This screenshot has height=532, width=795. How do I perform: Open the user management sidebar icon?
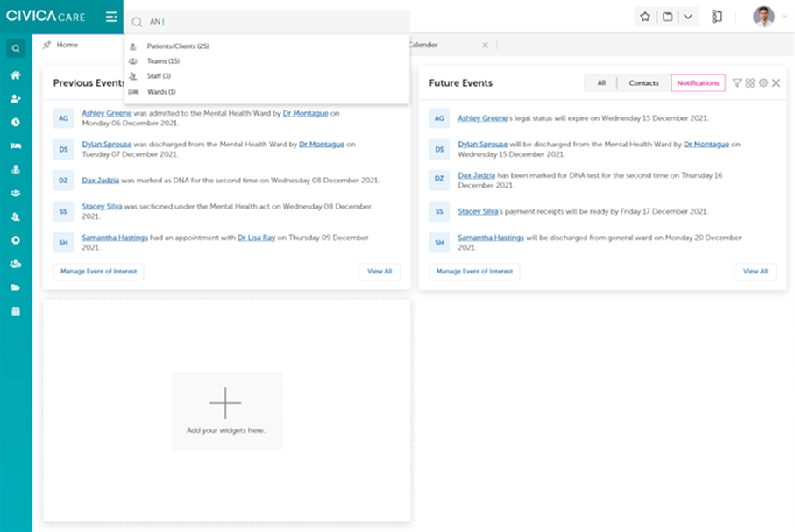[16, 264]
